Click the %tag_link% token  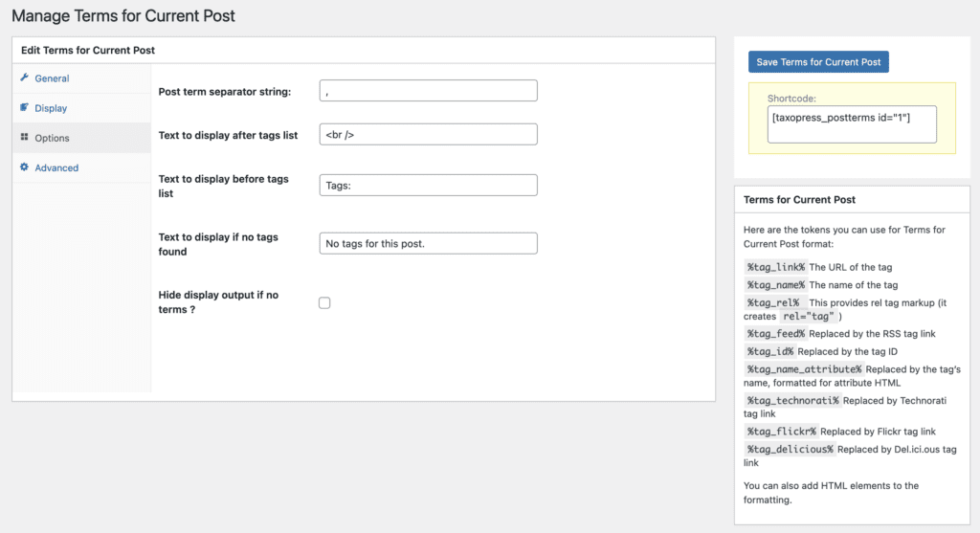coord(775,267)
